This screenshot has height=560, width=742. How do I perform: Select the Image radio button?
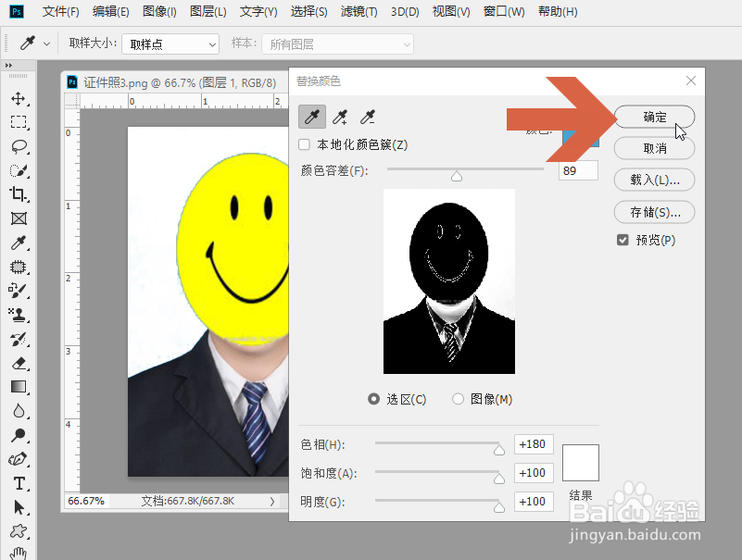[457, 398]
